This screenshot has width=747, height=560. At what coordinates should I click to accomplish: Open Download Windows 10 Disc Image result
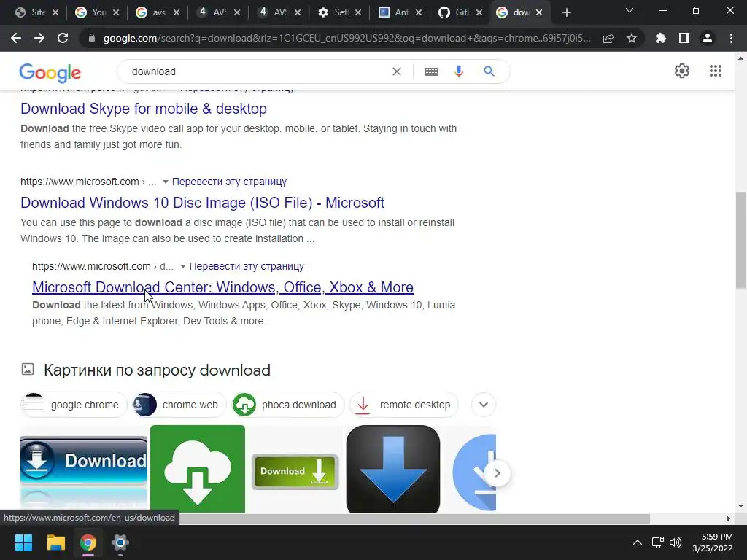203,203
